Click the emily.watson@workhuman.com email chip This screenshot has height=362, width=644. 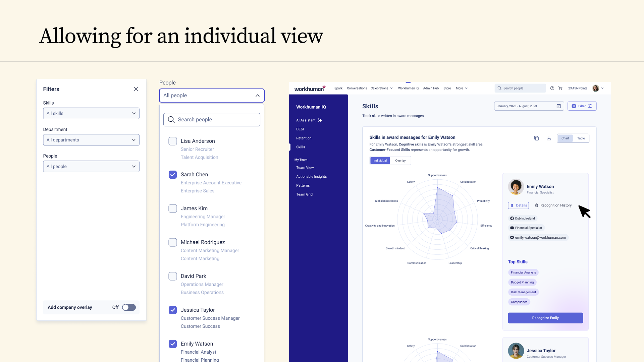(538, 238)
